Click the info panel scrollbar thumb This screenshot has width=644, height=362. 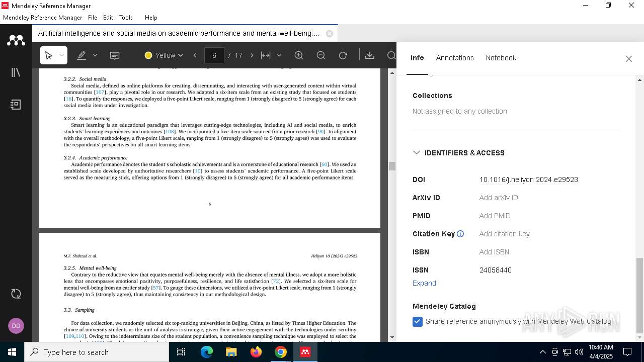tap(640, 296)
